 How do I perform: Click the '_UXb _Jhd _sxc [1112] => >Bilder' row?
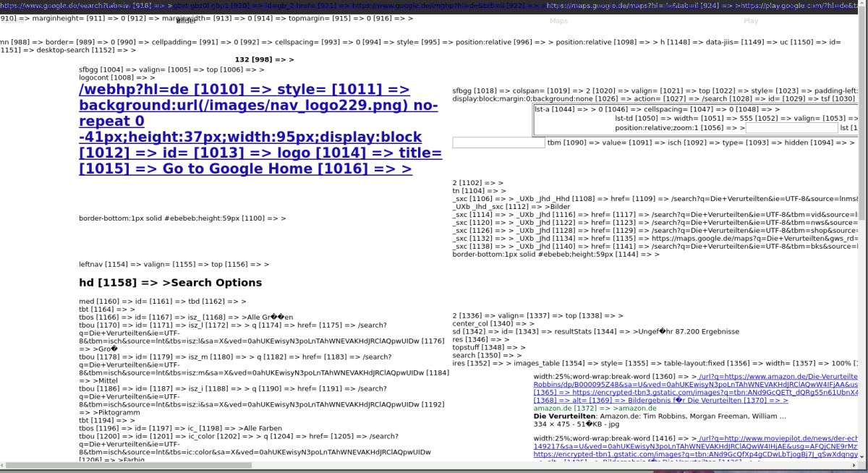coord(511,207)
